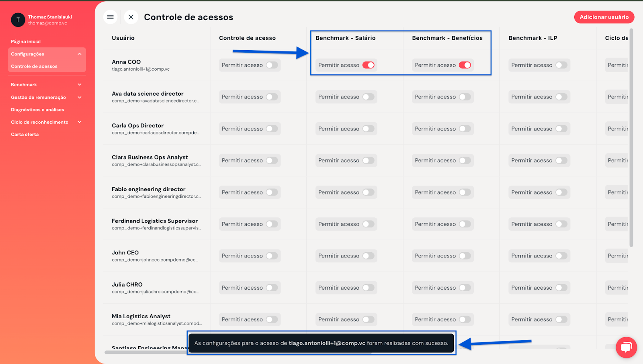The height and width of the screenshot is (364, 643).
Task: Enable Julia CHRO Benchmark ILP access
Action: tap(561, 288)
